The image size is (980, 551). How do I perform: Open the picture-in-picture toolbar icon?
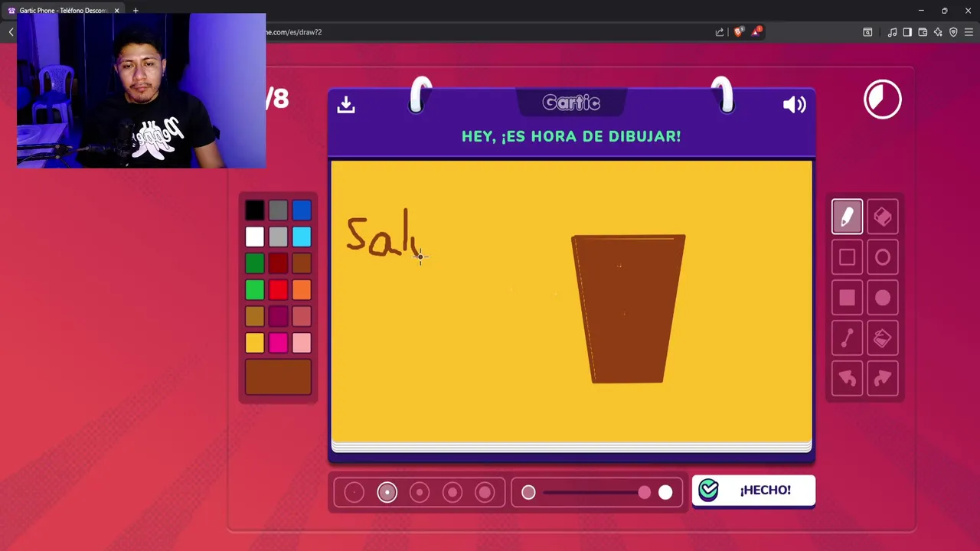(867, 32)
